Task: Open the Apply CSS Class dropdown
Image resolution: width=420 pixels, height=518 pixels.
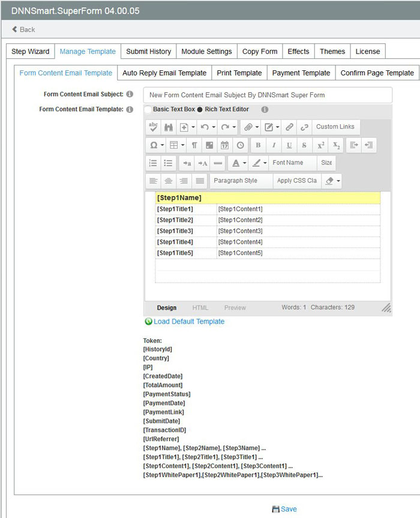Action: [x=297, y=181]
